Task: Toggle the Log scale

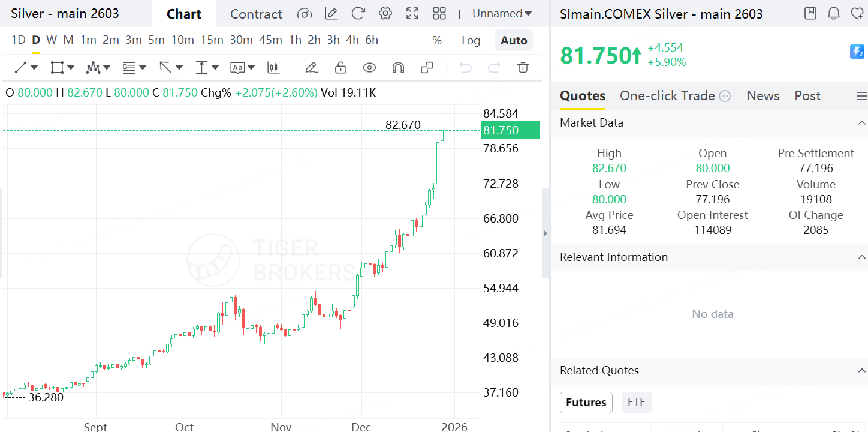Action: 471,40
